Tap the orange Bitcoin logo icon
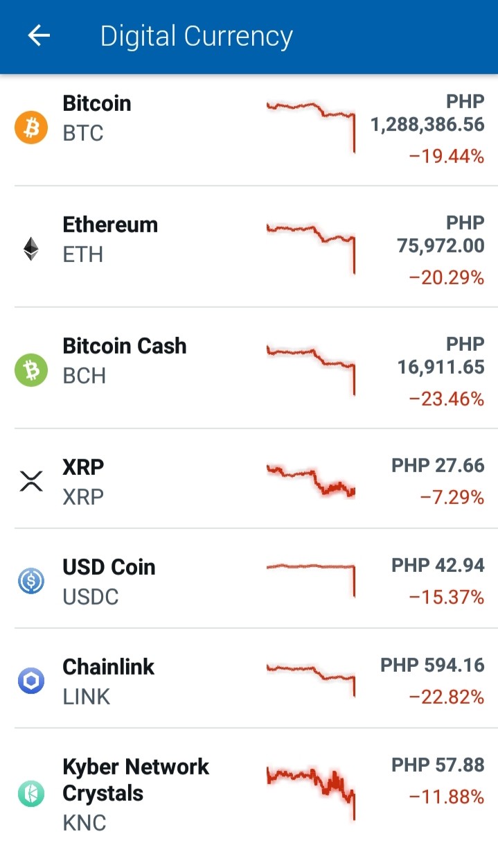Screen dimensions: 498x868 pyautogui.click(x=31, y=128)
